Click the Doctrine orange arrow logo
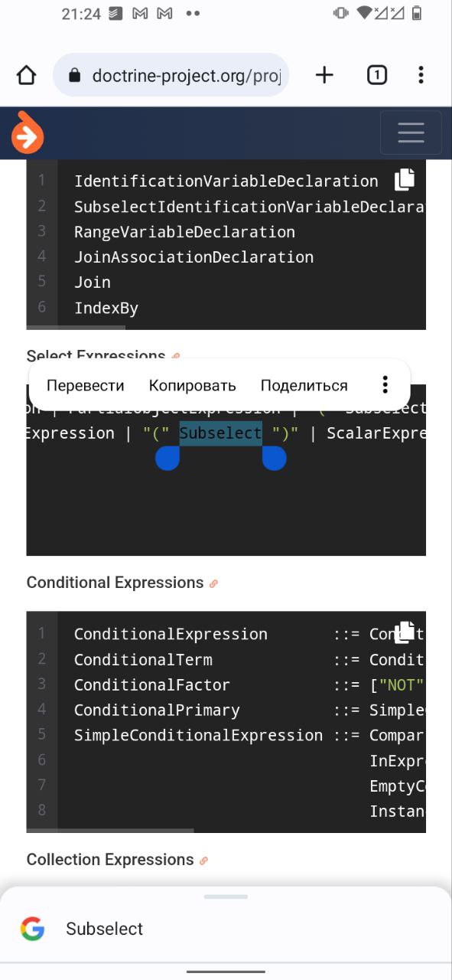 [x=27, y=133]
